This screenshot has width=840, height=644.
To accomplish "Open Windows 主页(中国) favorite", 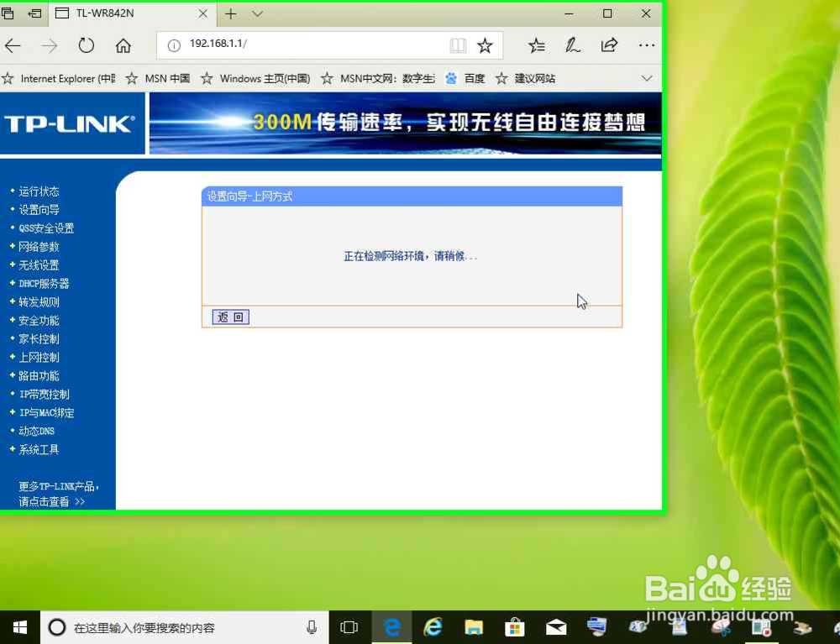I will coord(255,79).
